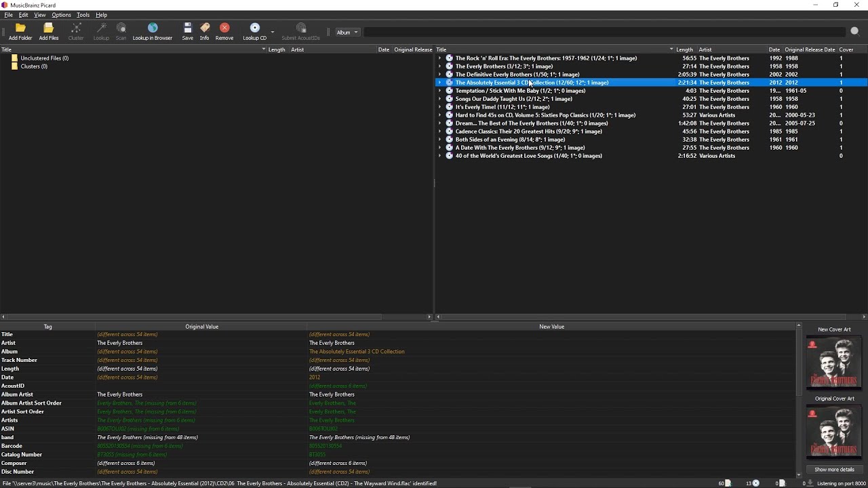Expand It's Everly Time! album
This screenshot has width=868, height=488.
tap(439, 107)
